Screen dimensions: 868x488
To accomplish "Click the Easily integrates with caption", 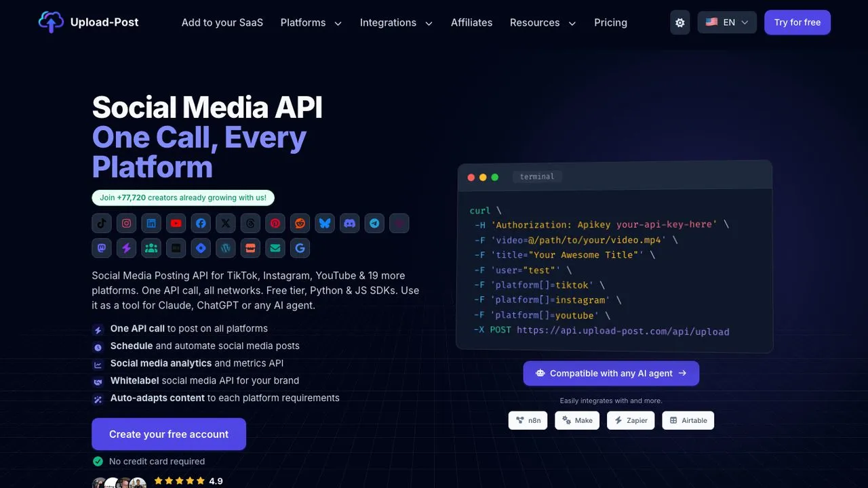I will 611,401.
